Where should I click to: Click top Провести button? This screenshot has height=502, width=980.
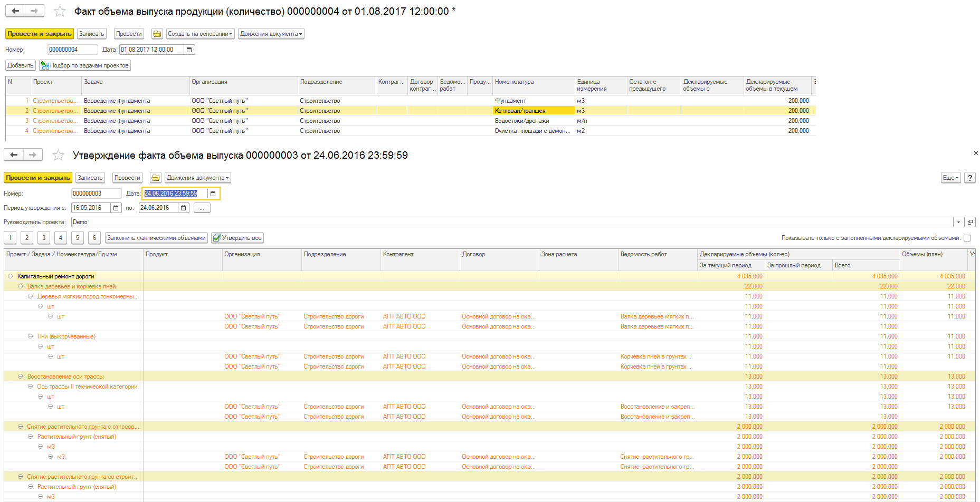click(129, 34)
